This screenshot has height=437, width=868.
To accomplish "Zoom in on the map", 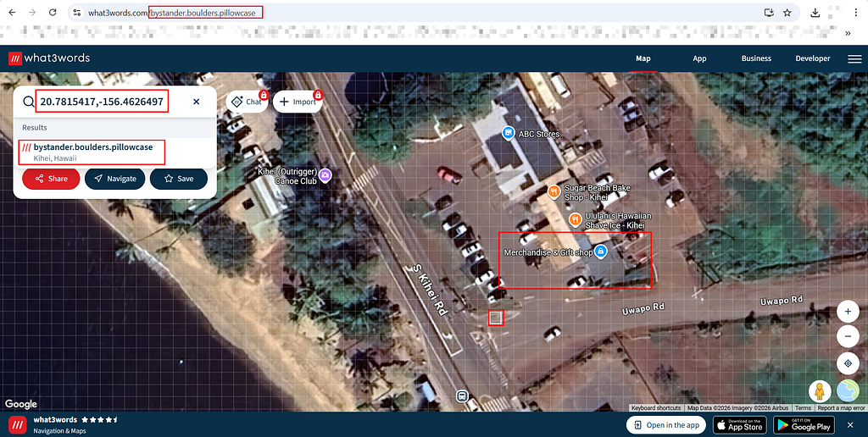I will click(x=848, y=312).
